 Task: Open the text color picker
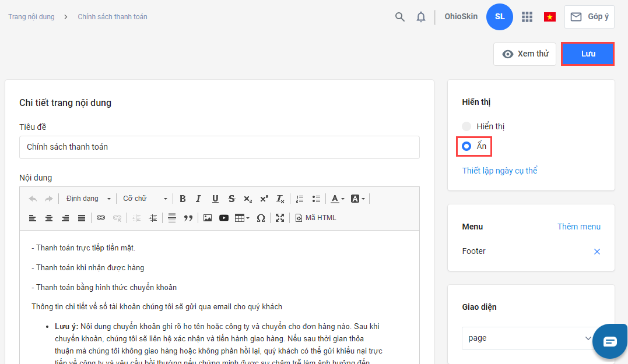coord(337,199)
